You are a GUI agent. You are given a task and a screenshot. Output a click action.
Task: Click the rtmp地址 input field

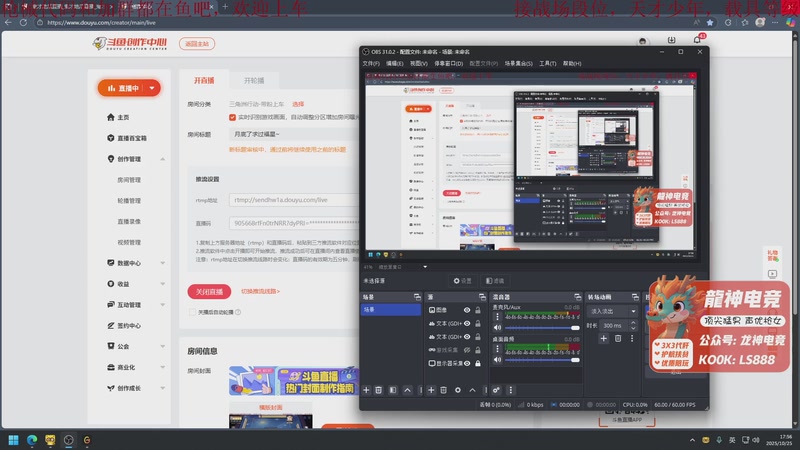[x=293, y=200]
